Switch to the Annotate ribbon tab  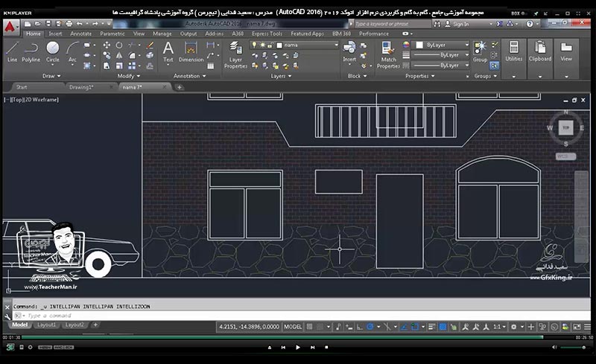tap(80, 33)
